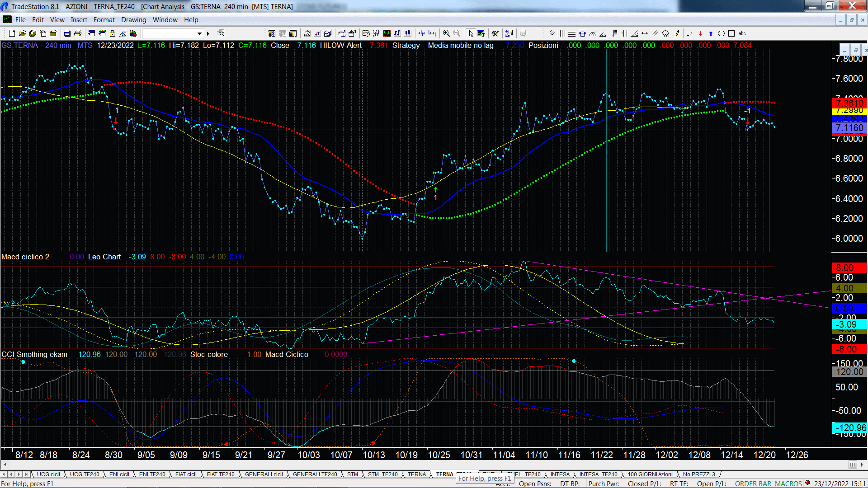
Task: Click the horizontal scrollbar thumb
Action: pos(853,465)
